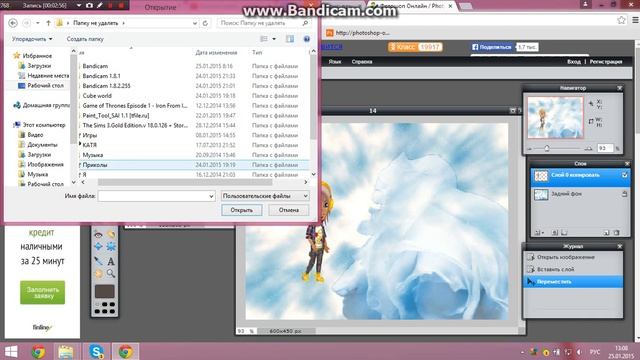Click Bandicam camera screenshot icon

89,5
